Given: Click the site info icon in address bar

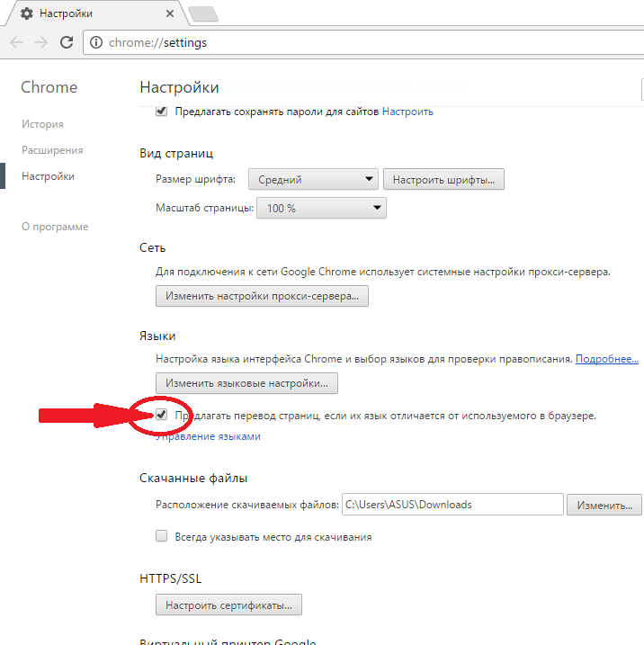Looking at the screenshot, I should tap(96, 42).
